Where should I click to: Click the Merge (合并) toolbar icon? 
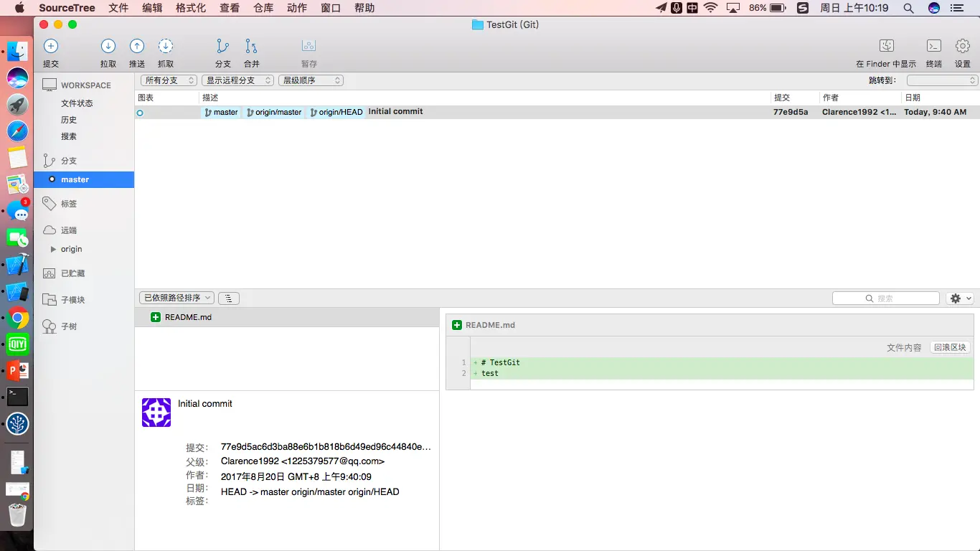[251, 46]
